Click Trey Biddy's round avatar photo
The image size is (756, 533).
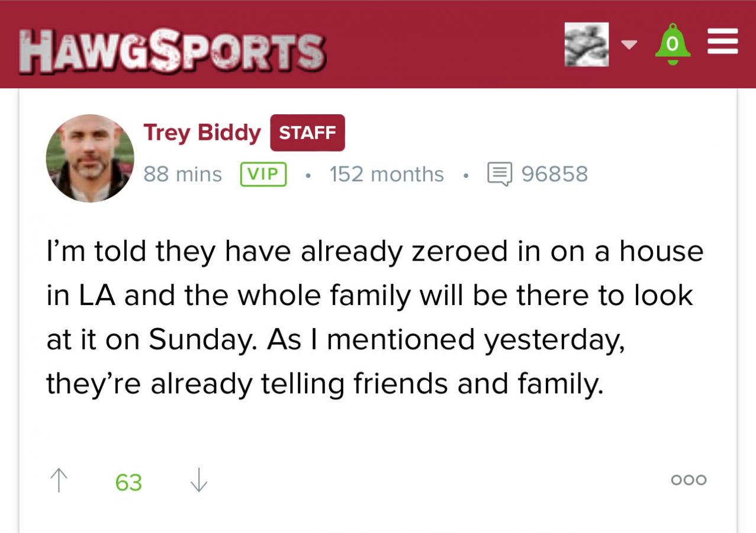click(90, 158)
